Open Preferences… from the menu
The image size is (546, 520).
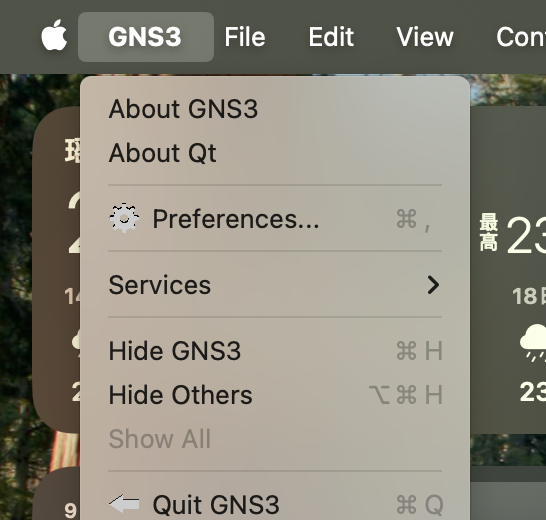coord(275,219)
